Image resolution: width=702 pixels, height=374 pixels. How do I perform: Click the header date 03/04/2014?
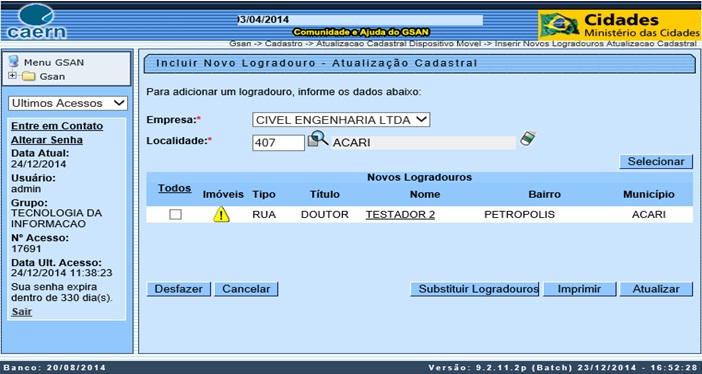(x=263, y=20)
